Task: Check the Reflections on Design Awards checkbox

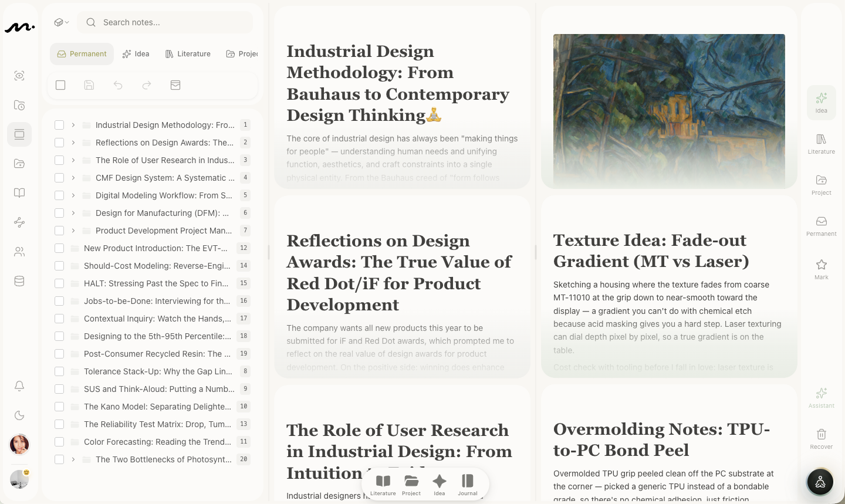Action: pyautogui.click(x=59, y=143)
